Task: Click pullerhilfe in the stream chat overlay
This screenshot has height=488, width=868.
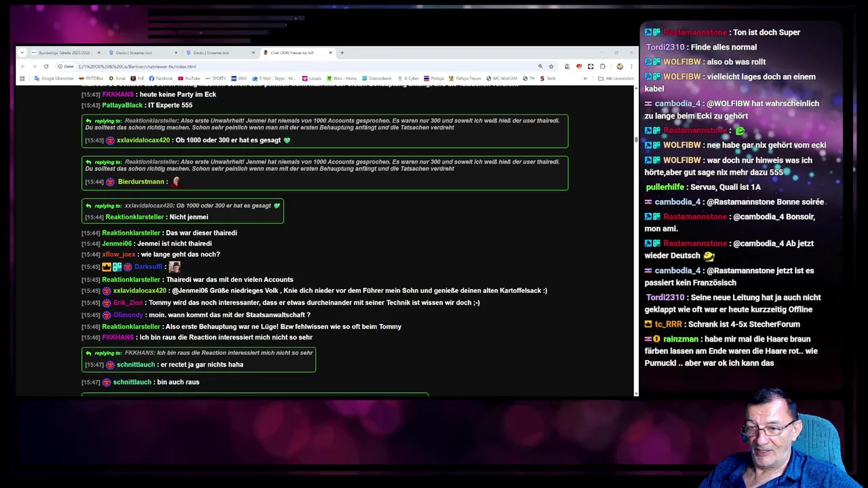Action: tap(665, 187)
